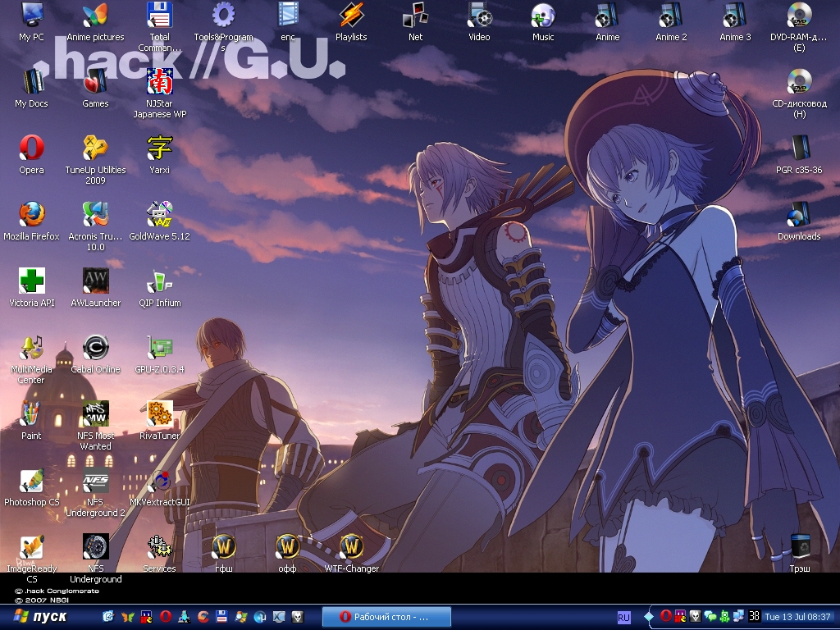This screenshot has height=630, width=840.
Task: Open the QIP Infium messenger icon
Action: tap(159, 281)
